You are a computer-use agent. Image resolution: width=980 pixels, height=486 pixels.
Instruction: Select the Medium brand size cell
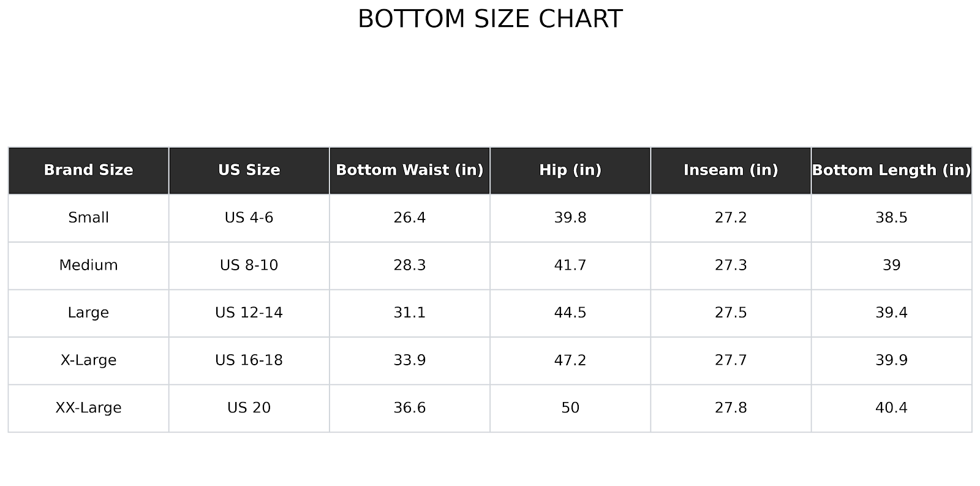(x=88, y=265)
